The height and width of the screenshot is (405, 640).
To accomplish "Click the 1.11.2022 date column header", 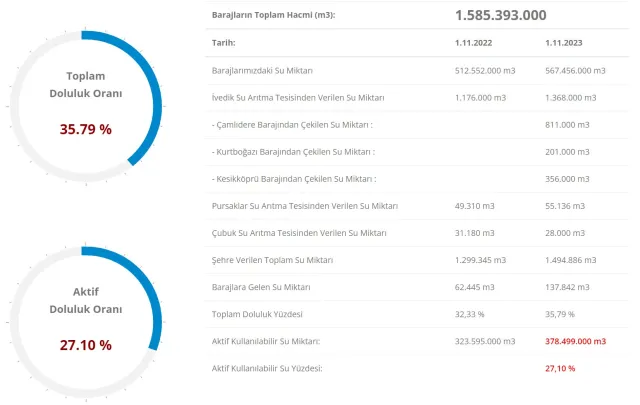I will [473, 44].
